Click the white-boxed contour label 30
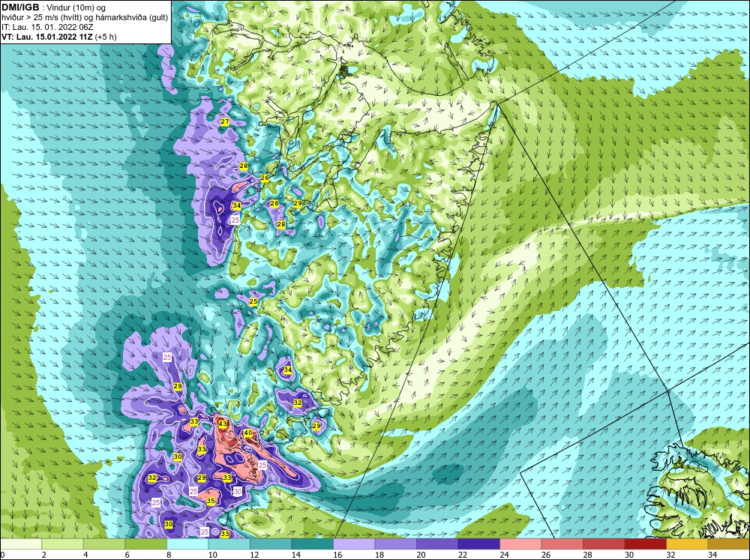This screenshot has width=750, height=560. pos(238,491)
